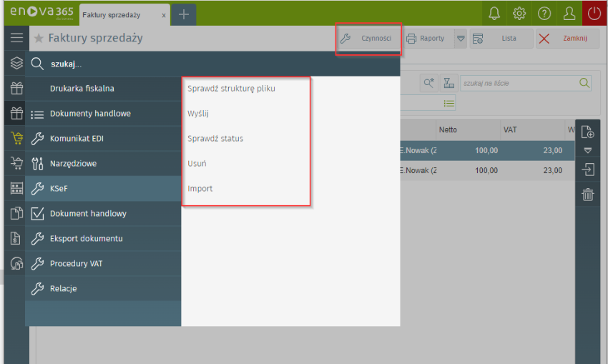Choose Sprawdź status in the submenu
Screen dimensions: 608x364
click(215, 138)
